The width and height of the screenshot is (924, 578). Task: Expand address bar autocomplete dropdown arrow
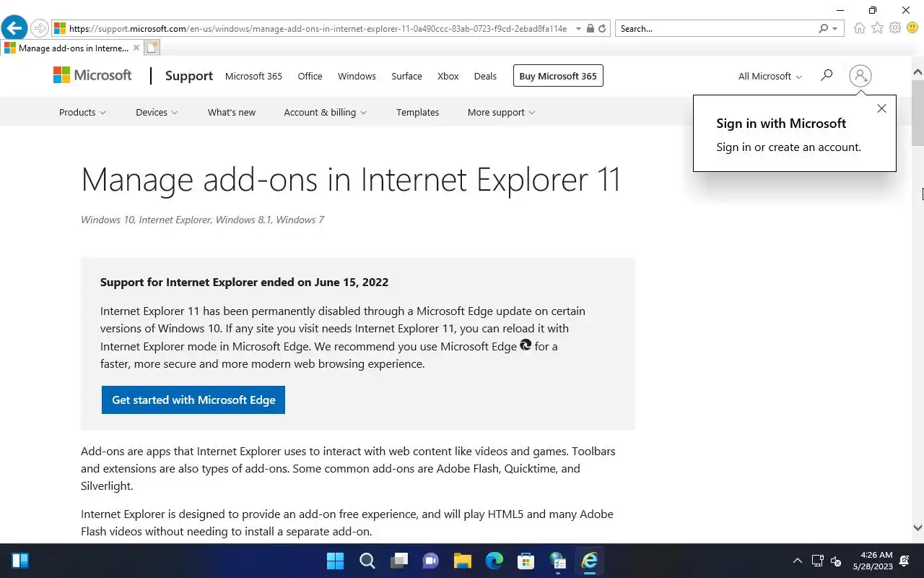coord(577,29)
